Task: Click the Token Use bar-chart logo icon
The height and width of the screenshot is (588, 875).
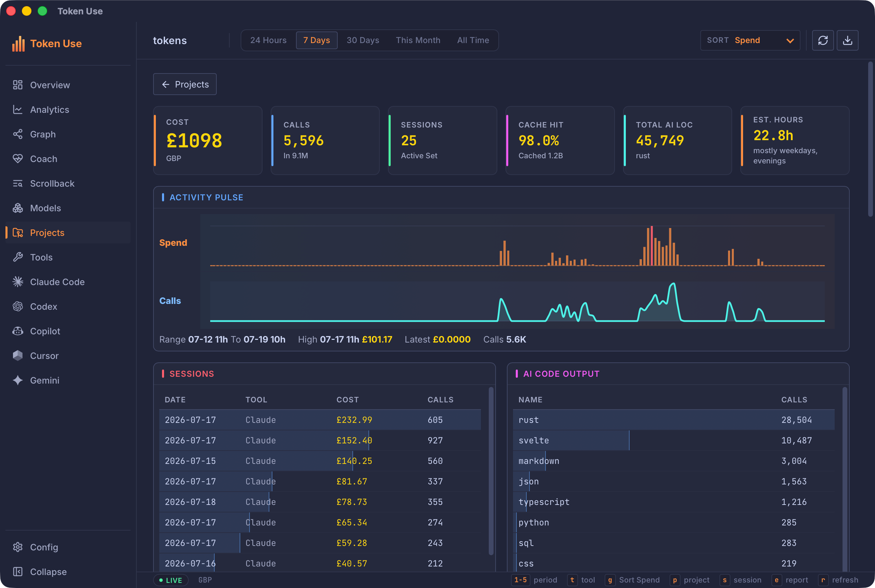Action: [x=18, y=43]
